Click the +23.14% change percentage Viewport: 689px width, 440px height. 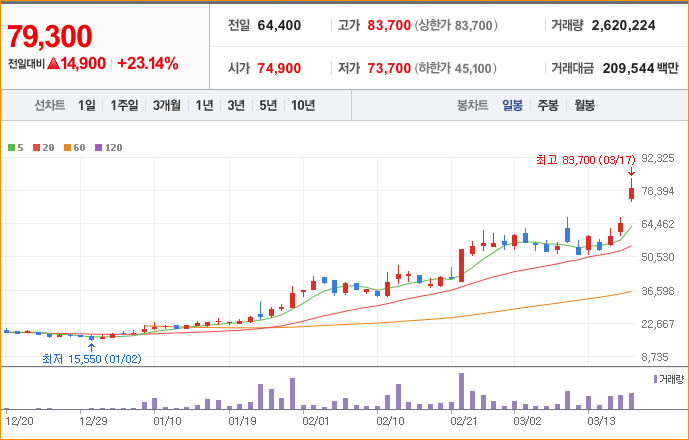pos(148,64)
